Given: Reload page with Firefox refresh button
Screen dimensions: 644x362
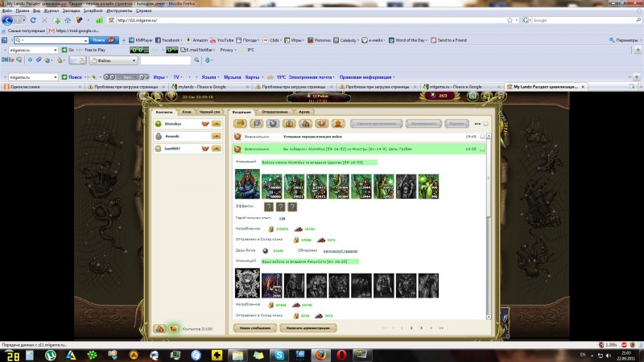Looking at the screenshot, I should 33,20.
